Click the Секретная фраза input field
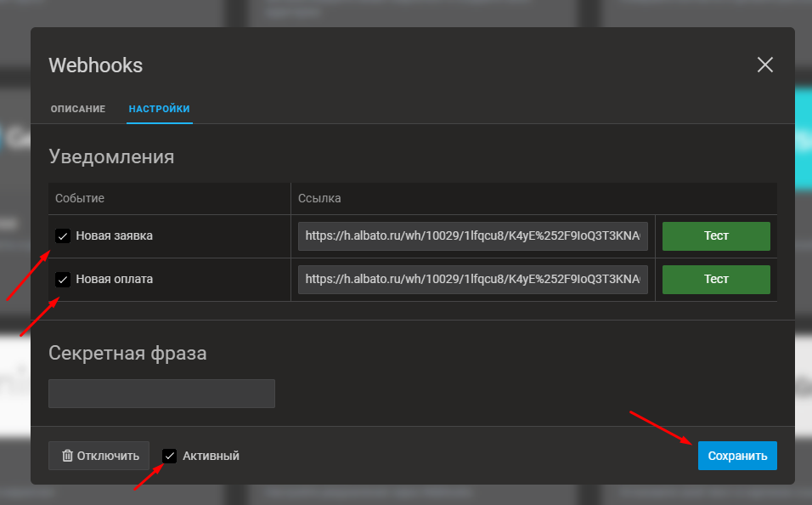 [x=161, y=394]
